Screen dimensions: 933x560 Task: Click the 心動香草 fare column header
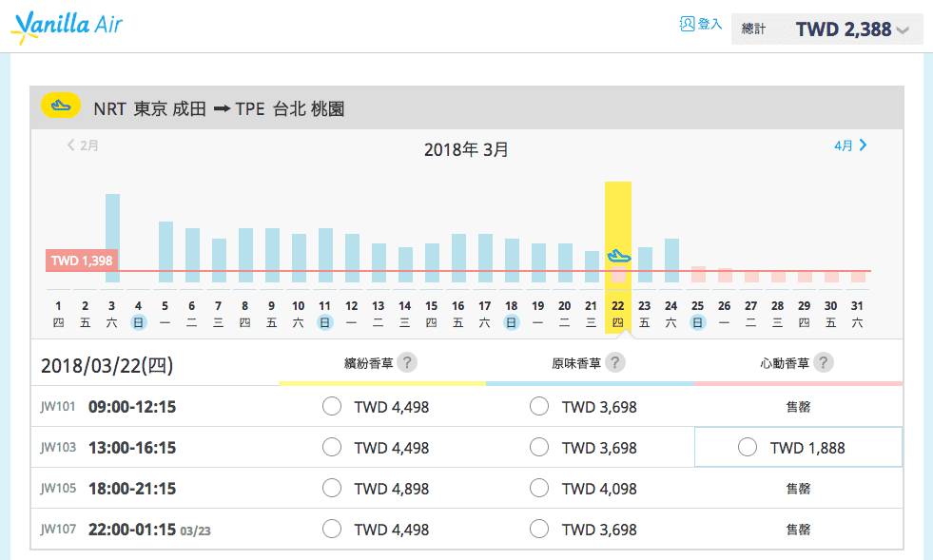(785, 363)
